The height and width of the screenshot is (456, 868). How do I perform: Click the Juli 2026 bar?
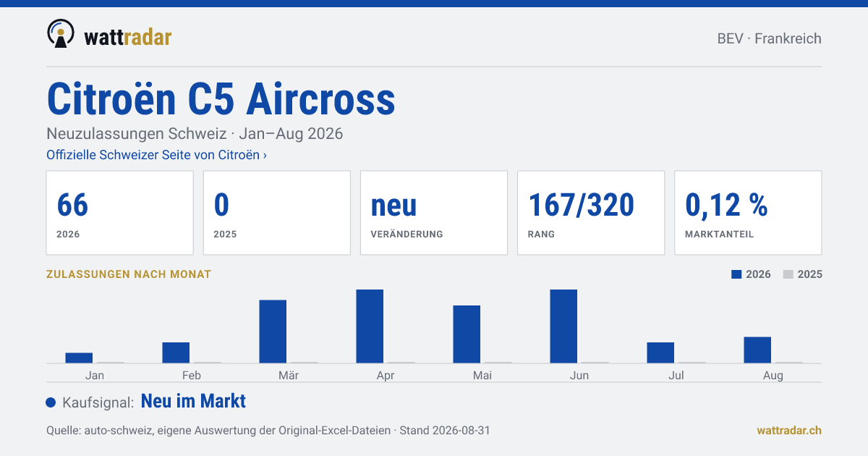[660, 352]
